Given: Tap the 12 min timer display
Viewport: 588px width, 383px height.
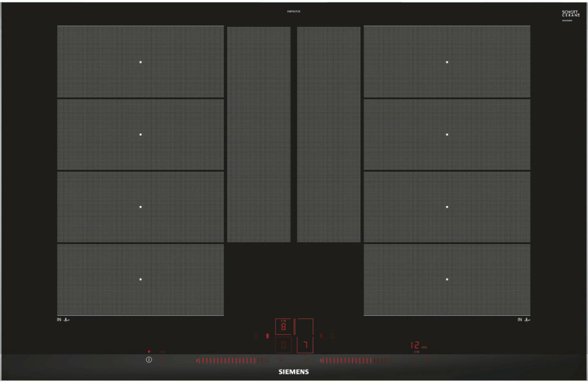Looking at the screenshot, I should [x=419, y=345].
